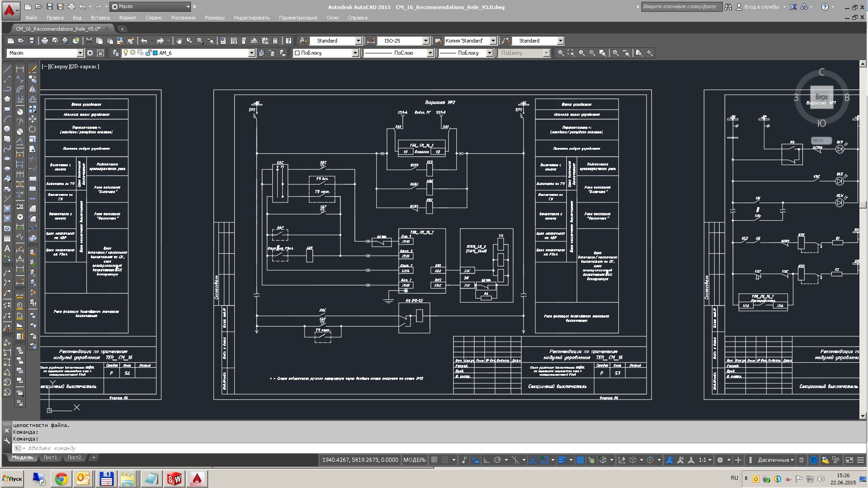
Task: Toggle lineweight display in status bar
Action: pos(562,460)
